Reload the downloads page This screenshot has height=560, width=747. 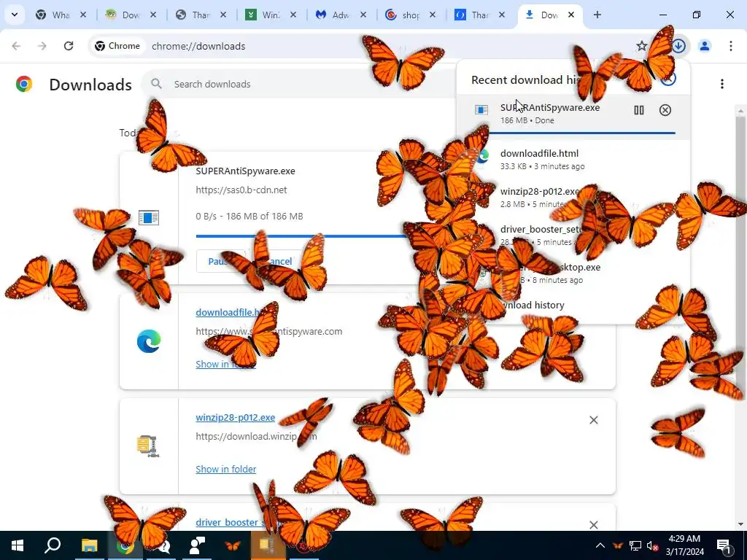[69, 46]
